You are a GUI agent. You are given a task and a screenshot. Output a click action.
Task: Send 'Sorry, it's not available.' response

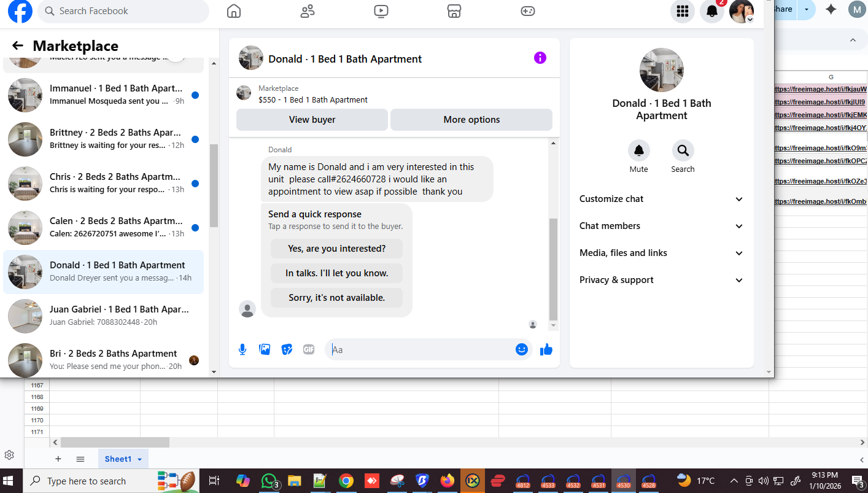tap(336, 298)
